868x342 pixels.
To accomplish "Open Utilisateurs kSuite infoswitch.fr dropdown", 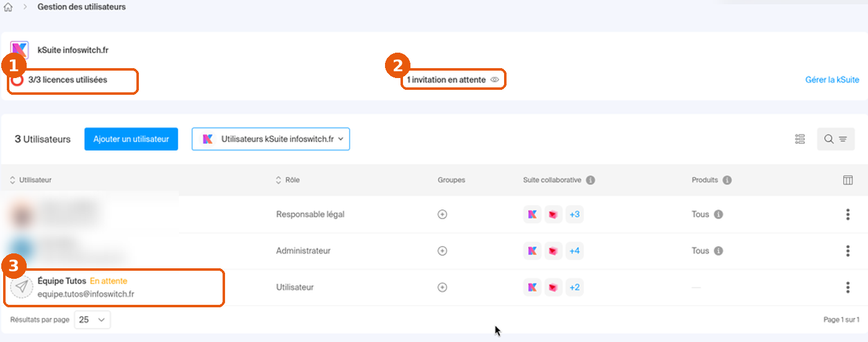I will 271,139.
